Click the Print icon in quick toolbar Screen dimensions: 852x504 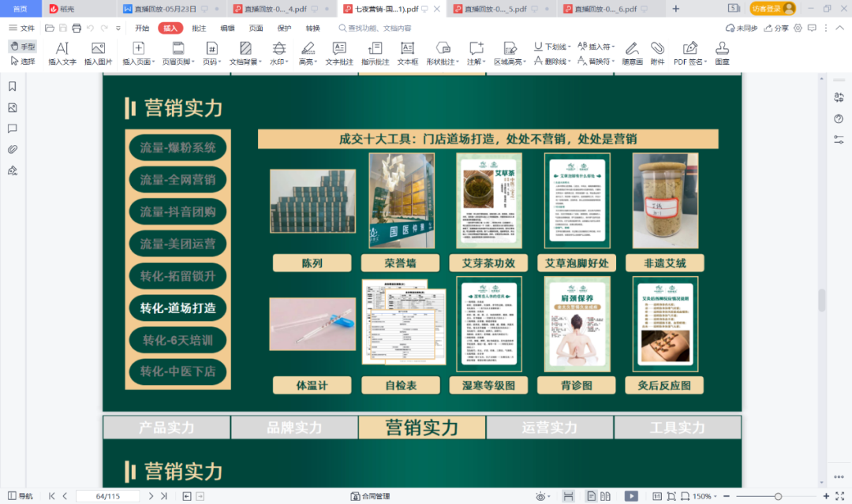pos(77,28)
